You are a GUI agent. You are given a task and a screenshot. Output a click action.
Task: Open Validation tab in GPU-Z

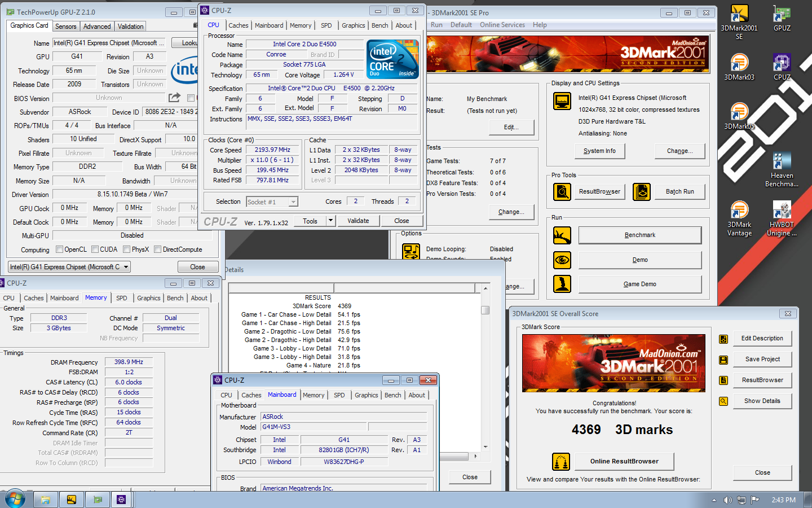click(130, 27)
